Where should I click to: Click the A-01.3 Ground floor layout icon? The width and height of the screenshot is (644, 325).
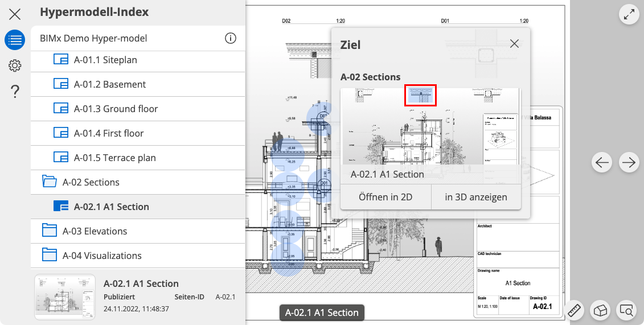click(x=61, y=108)
